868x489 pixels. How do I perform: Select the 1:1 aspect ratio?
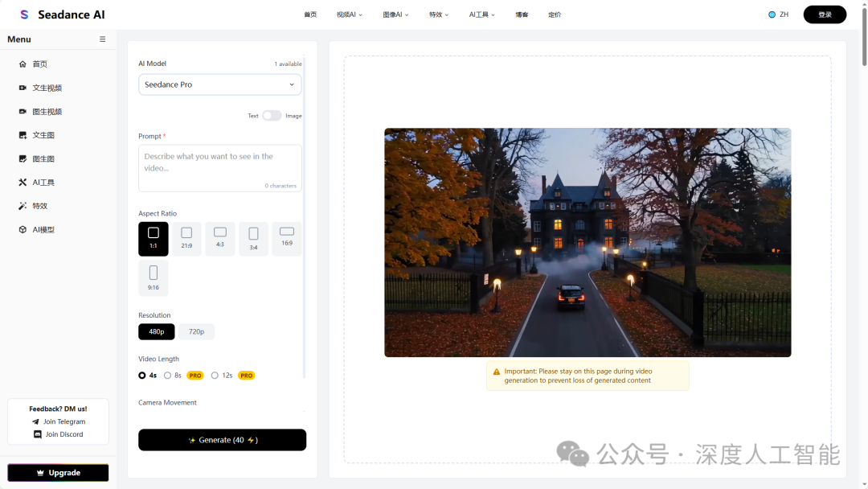tap(154, 239)
